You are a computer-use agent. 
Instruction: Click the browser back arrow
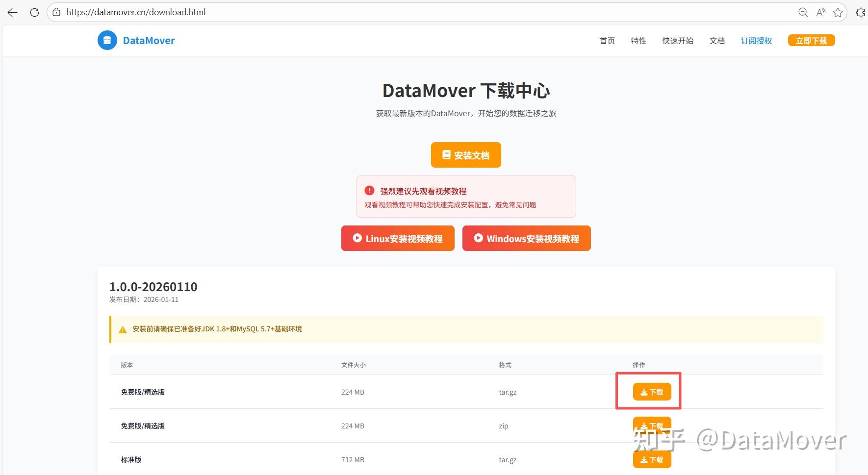tap(12, 12)
